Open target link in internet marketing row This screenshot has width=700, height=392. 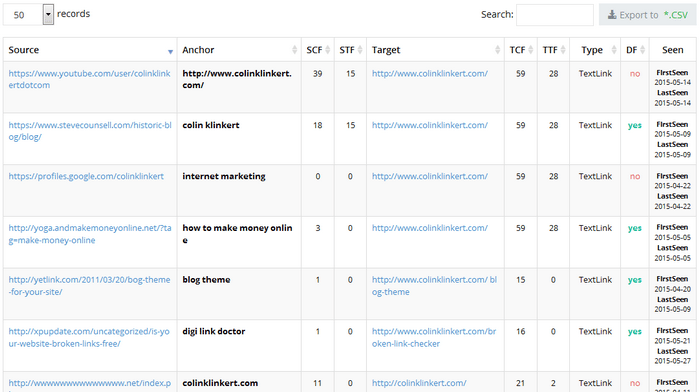coord(430,176)
